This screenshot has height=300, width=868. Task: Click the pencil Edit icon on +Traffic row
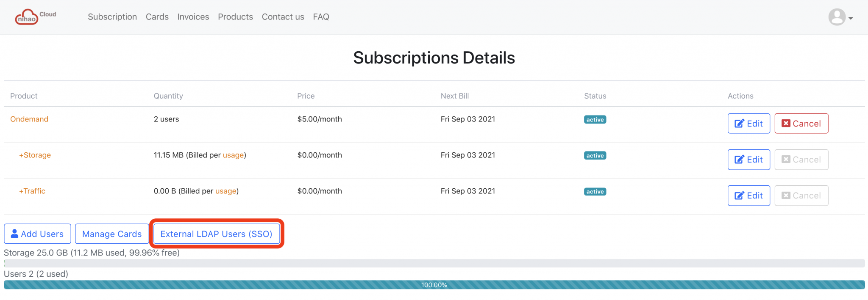click(x=739, y=195)
